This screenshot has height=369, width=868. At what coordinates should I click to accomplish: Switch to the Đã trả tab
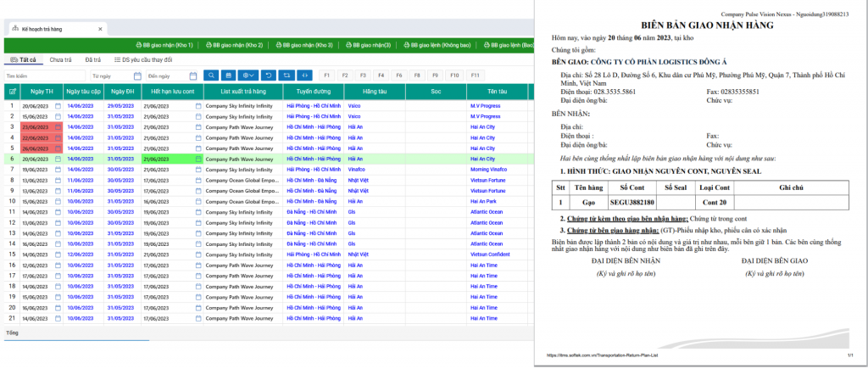coord(93,60)
